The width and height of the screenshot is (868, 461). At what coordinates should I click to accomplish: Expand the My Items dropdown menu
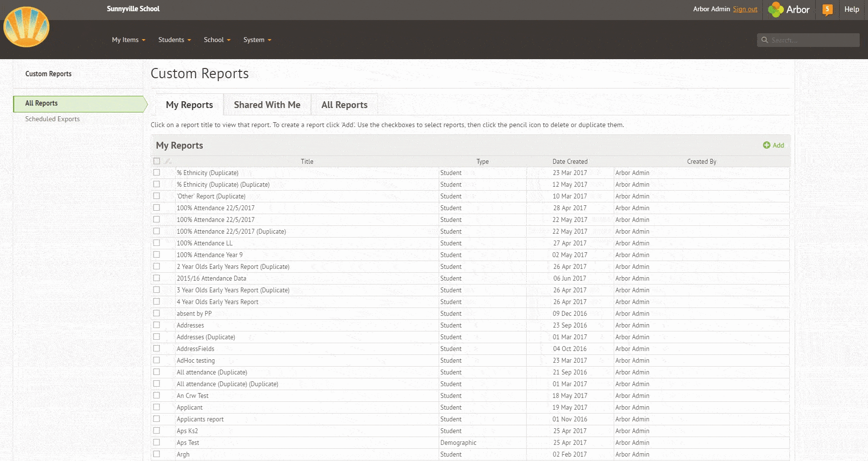coord(129,40)
